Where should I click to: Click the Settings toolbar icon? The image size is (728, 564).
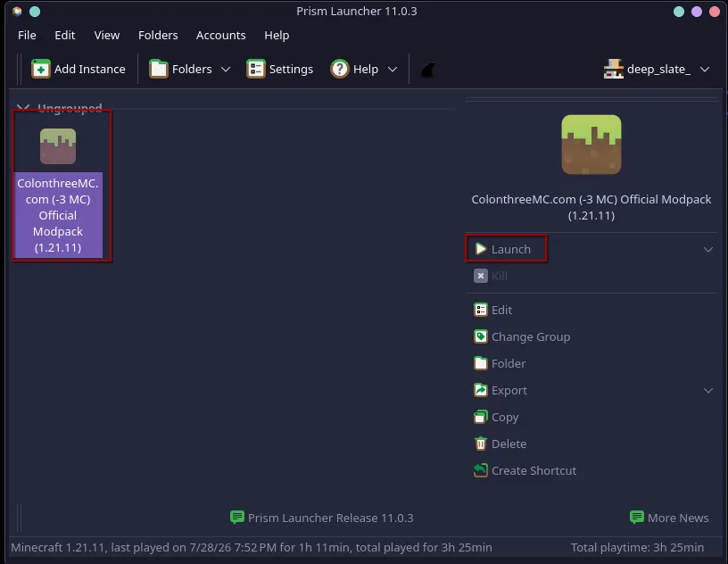tap(256, 70)
